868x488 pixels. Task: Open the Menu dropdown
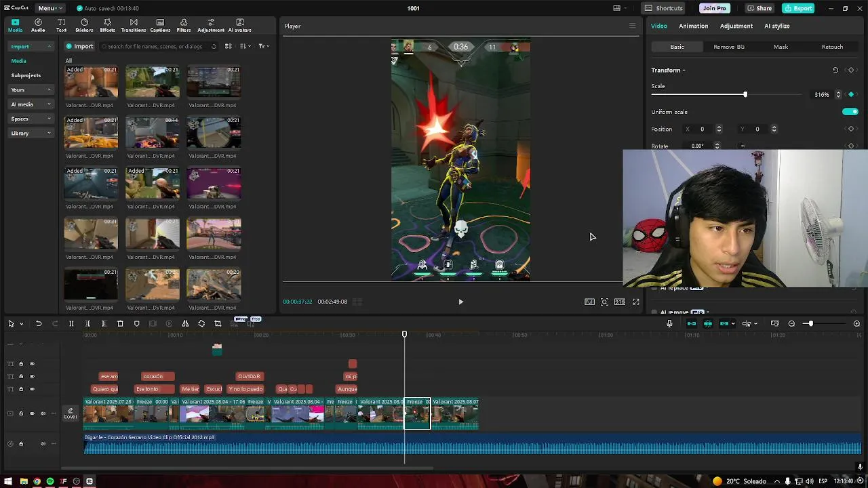pyautogui.click(x=50, y=8)
